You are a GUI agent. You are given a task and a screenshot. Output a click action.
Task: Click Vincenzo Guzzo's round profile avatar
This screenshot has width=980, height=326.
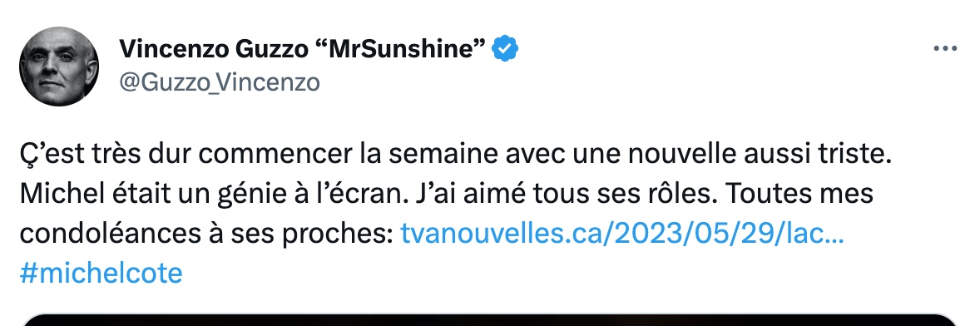(59, 67)
